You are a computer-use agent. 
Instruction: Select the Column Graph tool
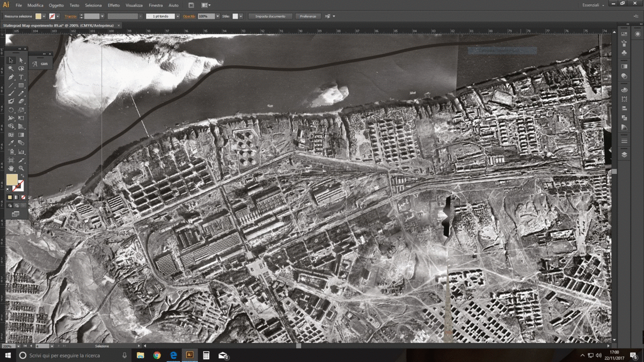pyautogui.click(x=21, y=152)
